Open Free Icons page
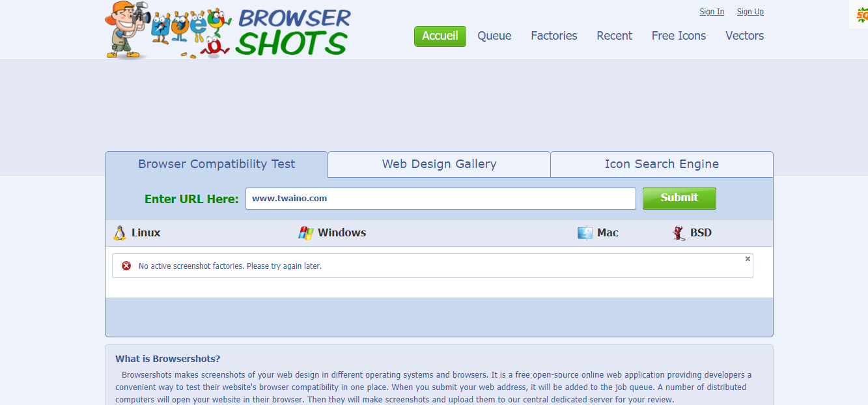 click(x=679, y=36)
